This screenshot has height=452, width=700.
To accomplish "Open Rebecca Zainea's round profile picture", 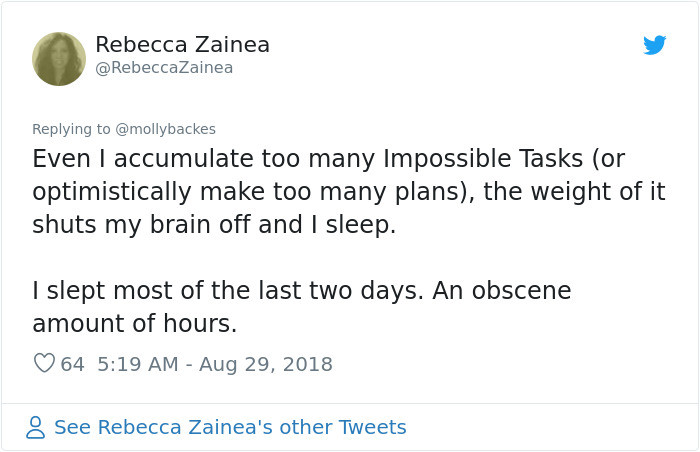I will pyautogui.click(x=59, y=59).
